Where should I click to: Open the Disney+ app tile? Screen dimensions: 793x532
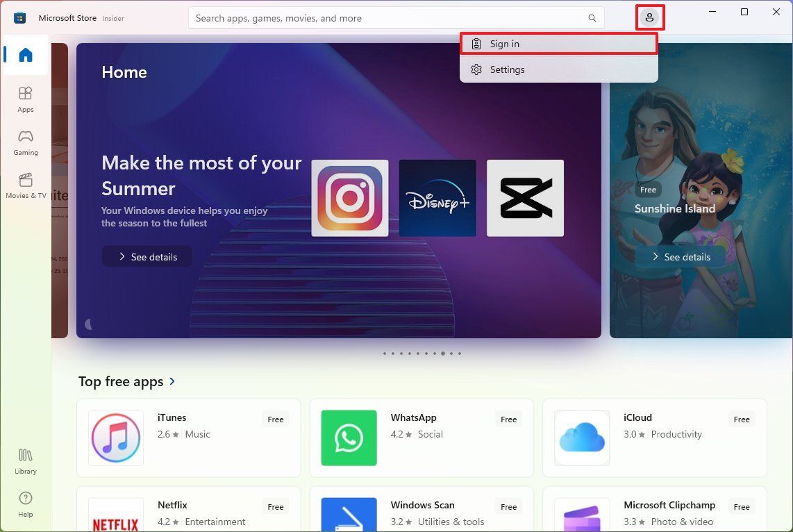click(x=437, y=198)
